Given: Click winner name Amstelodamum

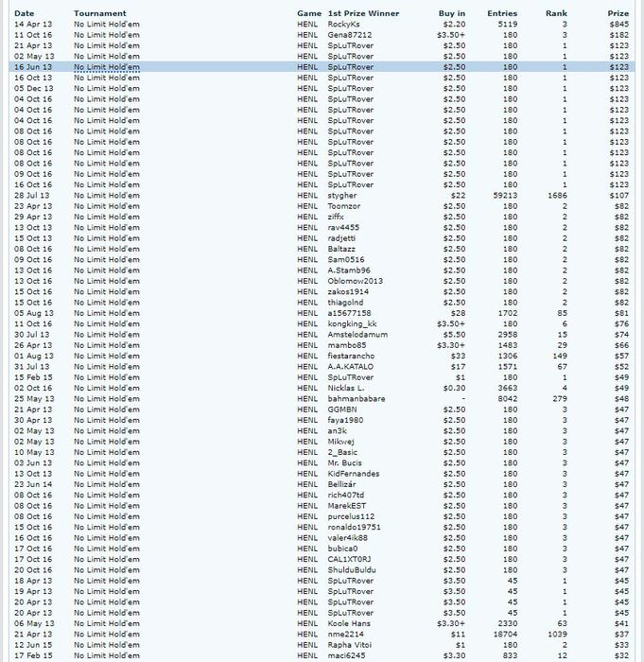Looking at the screenshot, I should 357,335.
